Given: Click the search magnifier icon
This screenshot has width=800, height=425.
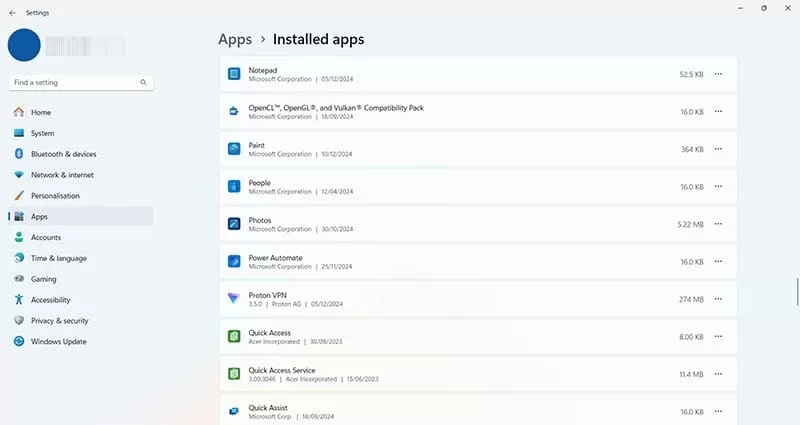Looking at the screenshot, I should pos(143,82).
